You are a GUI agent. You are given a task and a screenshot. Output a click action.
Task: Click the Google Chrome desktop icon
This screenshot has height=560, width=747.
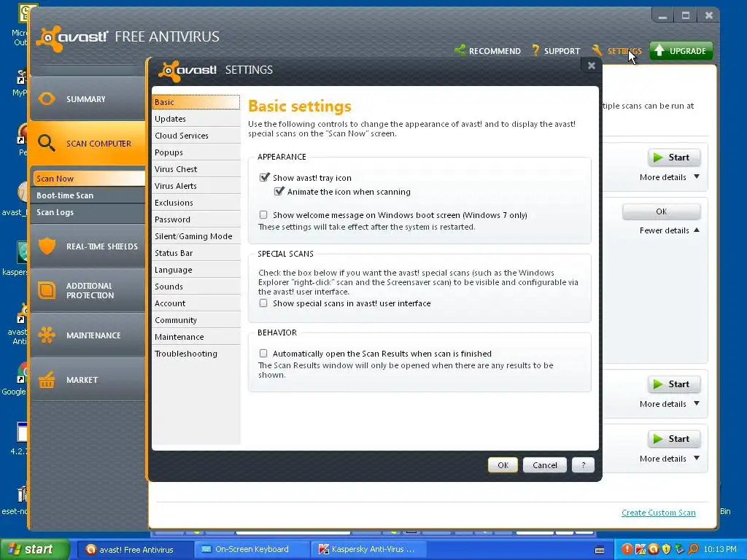pyautogui.click(x=22, y=373)
